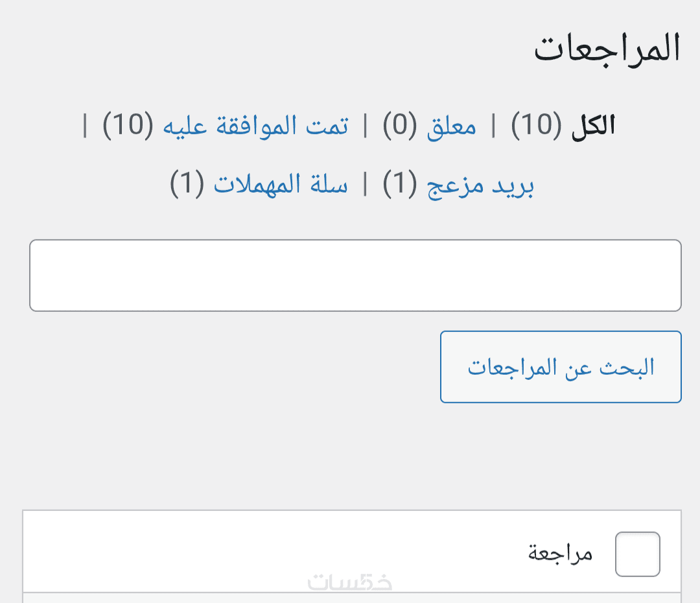Screen dimensions: 700x603
Task: Select the الكل reviews filter
Action: (592, 126)
